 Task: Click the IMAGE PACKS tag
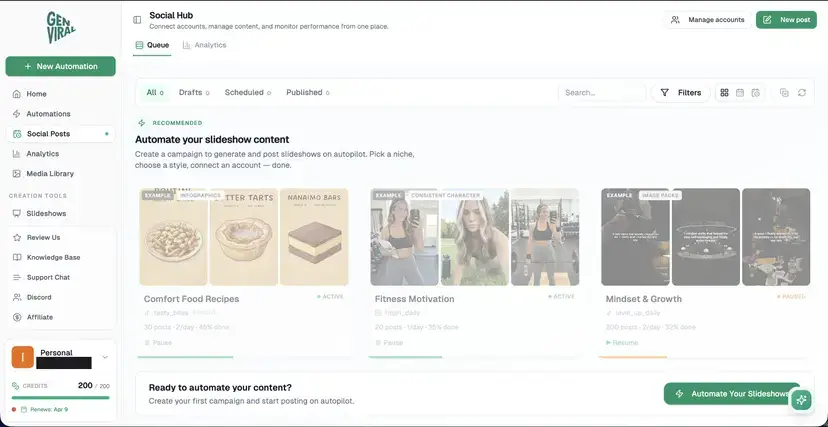[660, 195]
